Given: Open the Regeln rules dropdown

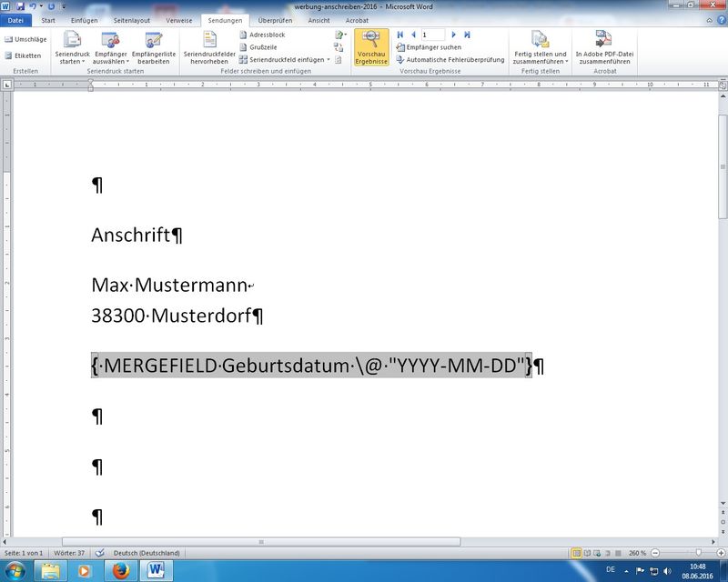Looking at the screenshot, I should pyautogui.click(x=340, y=35).
